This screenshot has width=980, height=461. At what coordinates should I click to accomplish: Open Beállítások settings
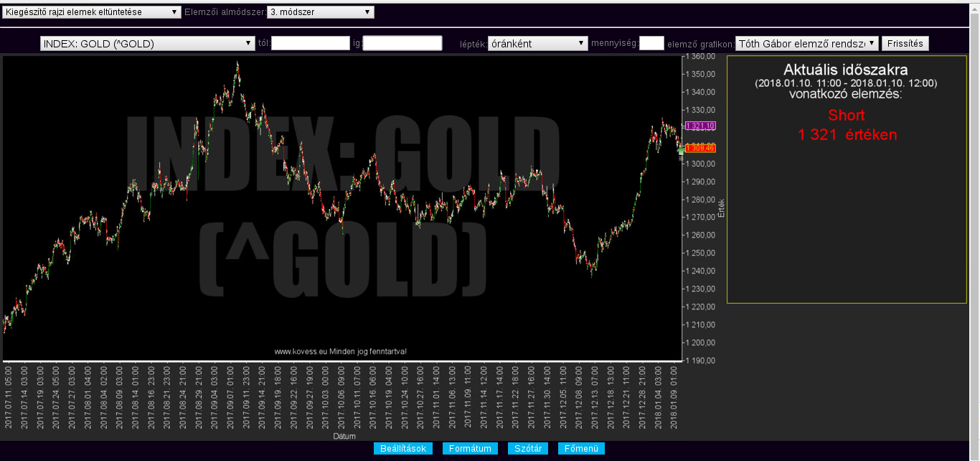click(402, 449)
